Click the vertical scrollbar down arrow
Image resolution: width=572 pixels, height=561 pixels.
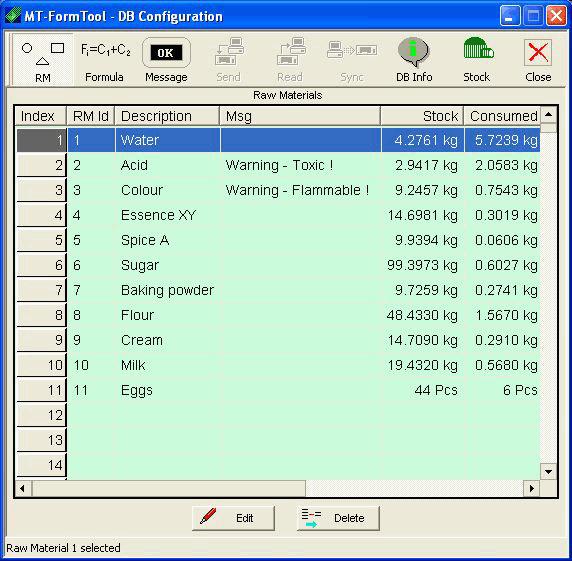(548, 472)
